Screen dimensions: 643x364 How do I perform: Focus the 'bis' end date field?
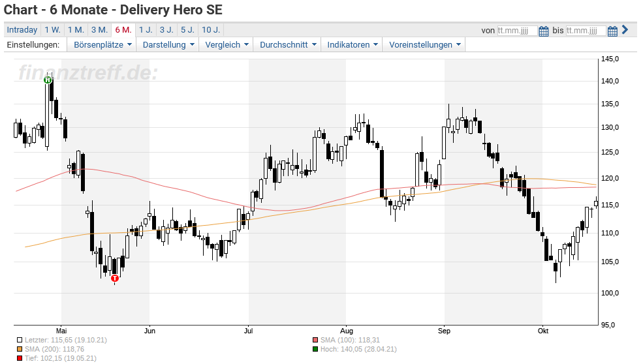click(x=586, y=31)
